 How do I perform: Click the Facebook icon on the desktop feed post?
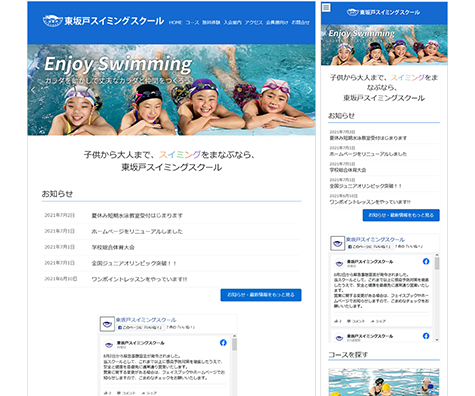point(223,343)
